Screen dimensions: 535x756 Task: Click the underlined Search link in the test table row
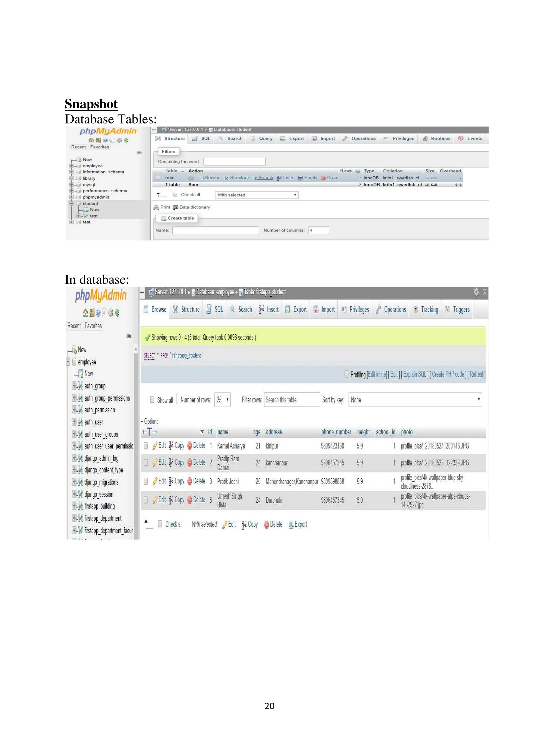tap(265, 178)
